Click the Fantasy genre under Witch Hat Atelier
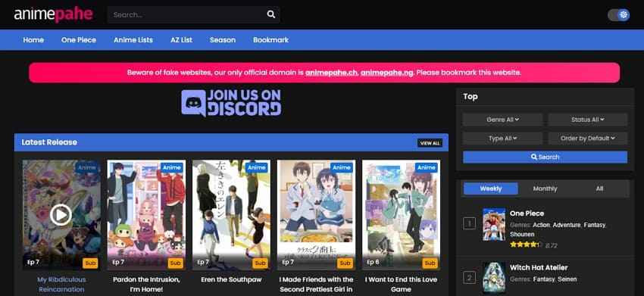This screenshot has height=296, width=644. coord(544,279)
